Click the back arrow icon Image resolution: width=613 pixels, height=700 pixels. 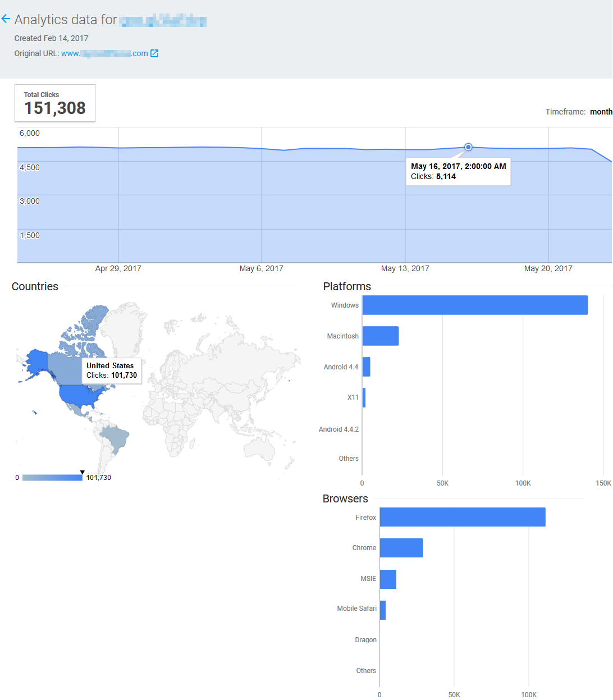[6, 19]
